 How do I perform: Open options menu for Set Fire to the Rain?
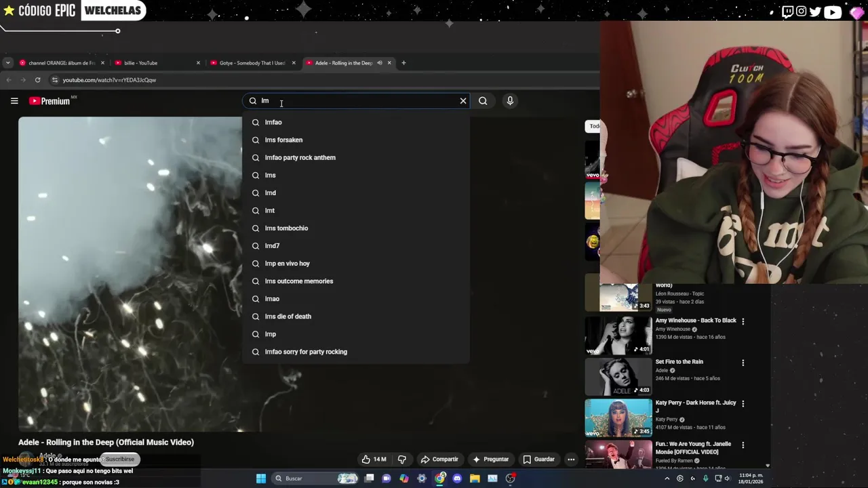click(x=743, y=363)
